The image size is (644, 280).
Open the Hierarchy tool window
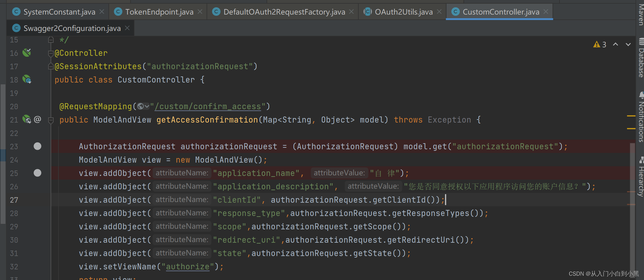click(640, 177)
